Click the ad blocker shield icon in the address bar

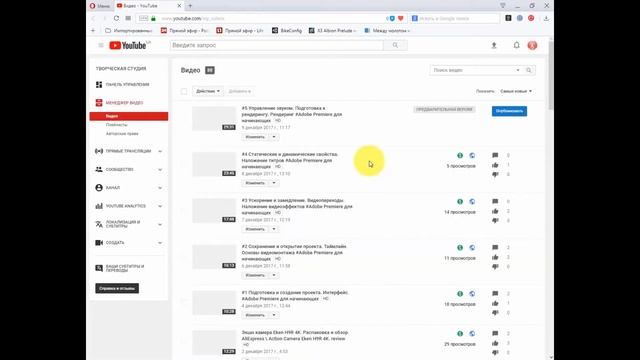(392, 18)
